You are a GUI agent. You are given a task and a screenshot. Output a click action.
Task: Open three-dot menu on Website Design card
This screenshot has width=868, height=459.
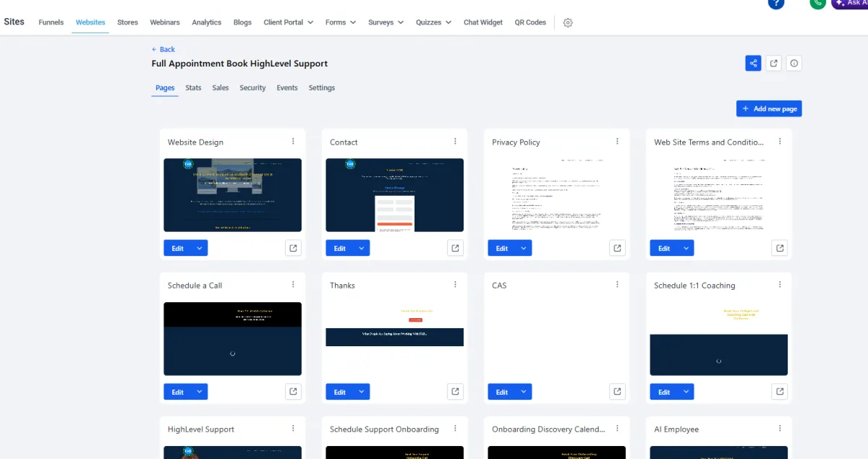coord(293,142)
